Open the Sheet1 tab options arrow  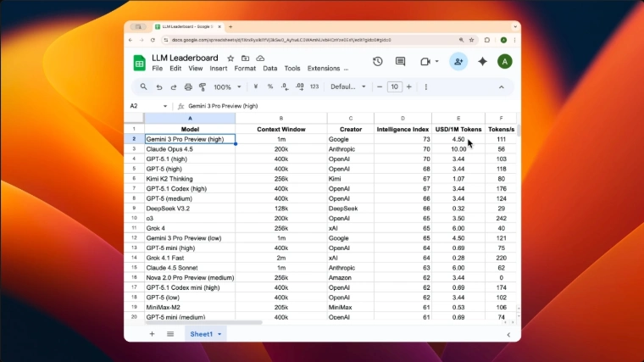click(219, 334)
